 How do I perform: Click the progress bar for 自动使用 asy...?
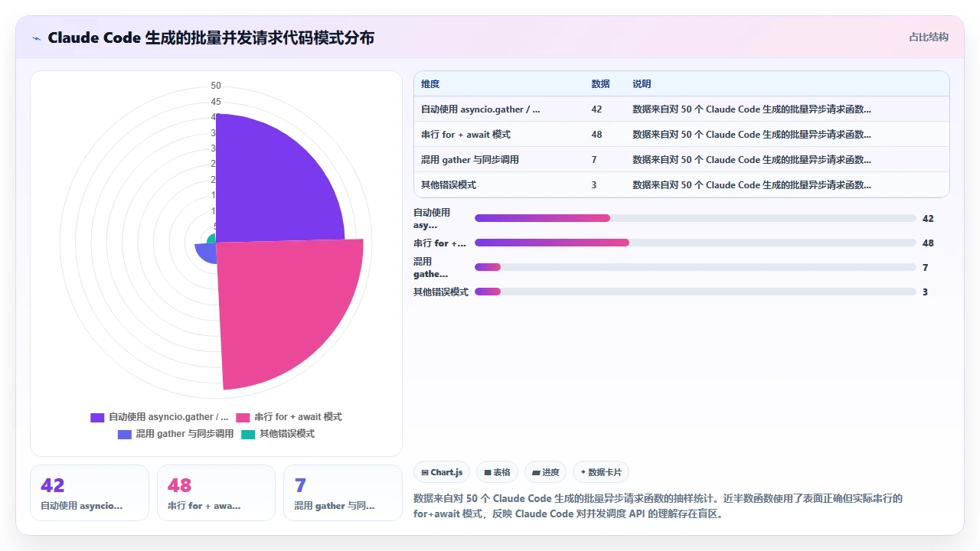click(695, 218)
